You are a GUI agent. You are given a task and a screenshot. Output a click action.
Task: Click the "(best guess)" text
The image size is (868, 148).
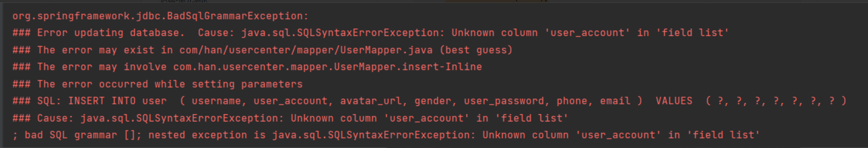(x=476, y=50)
